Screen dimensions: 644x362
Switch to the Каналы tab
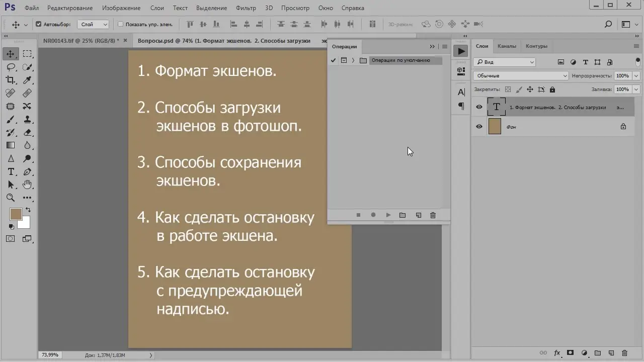pos(507,46)
